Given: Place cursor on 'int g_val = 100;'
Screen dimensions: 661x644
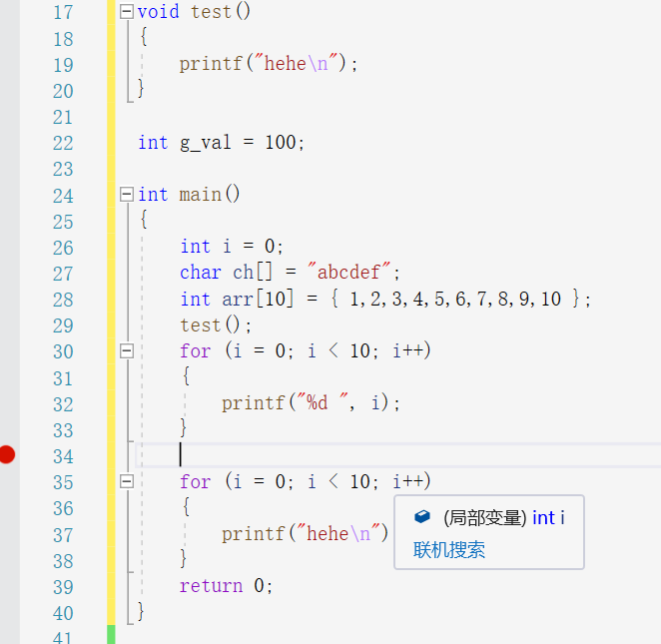Looking at the screenshot, I should pos(221,143).
